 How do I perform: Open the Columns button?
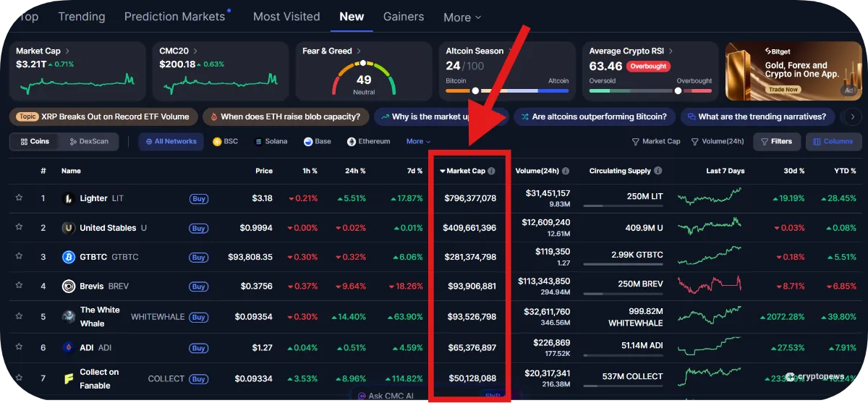(x=833, y=142)
